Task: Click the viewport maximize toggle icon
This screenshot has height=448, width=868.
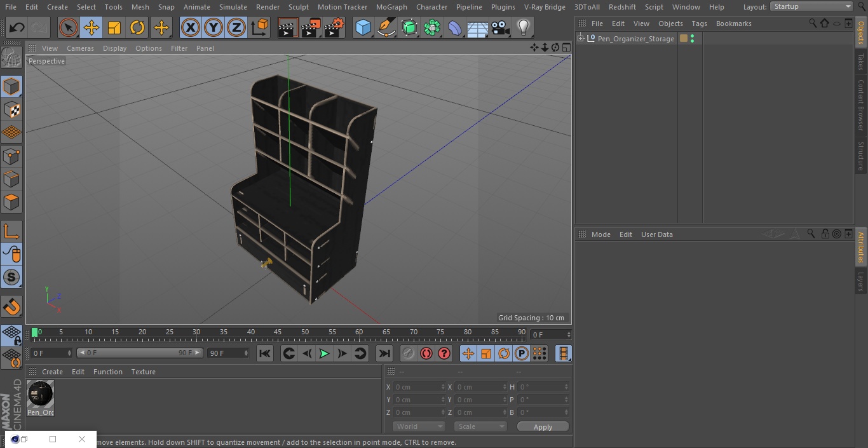Action: [x=566, y=48]
